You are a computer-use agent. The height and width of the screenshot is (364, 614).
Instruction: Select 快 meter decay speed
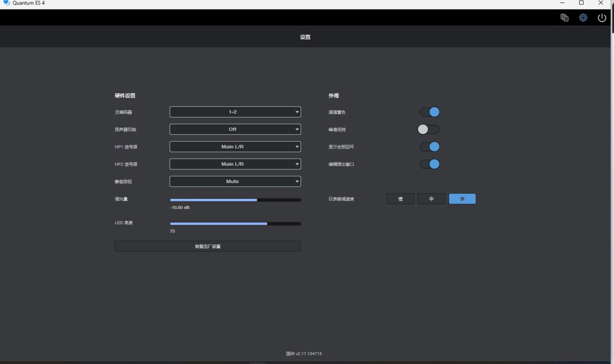[x=462, y=199]
